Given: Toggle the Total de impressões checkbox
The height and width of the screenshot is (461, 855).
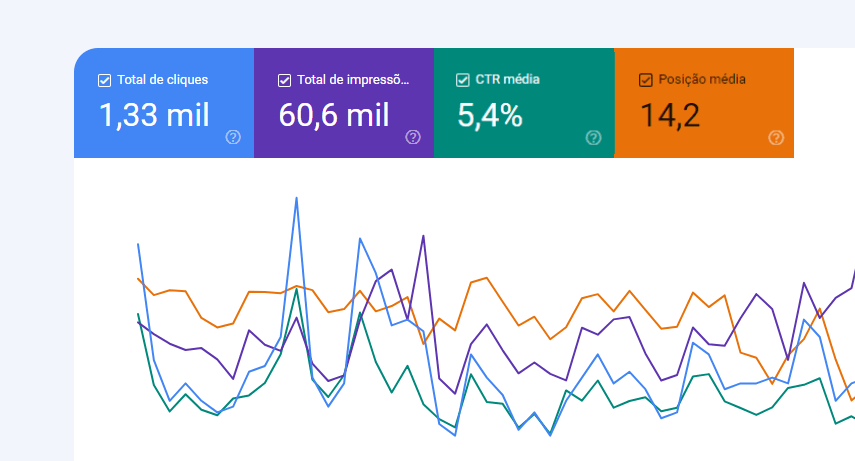Looking at the screenshot, I should pos(284,80).
